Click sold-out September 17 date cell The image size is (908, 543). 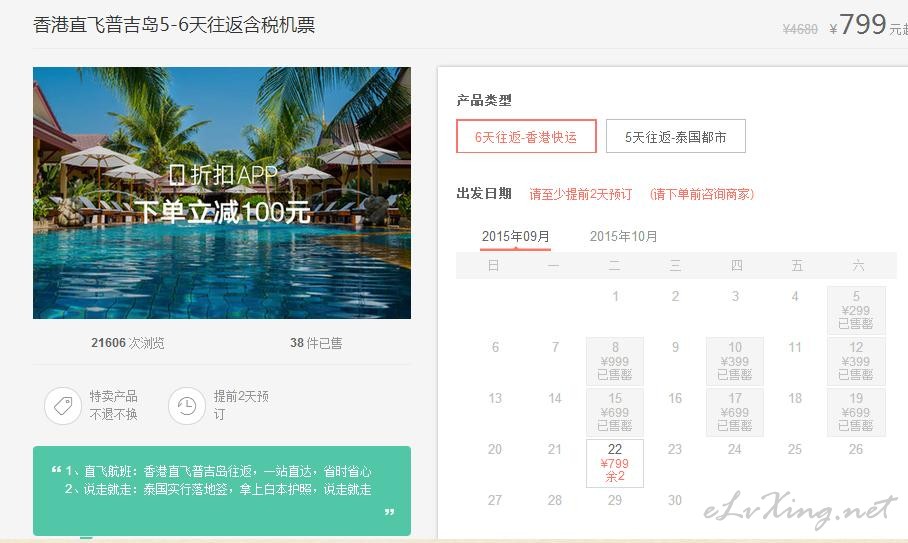[x=734, y=412]
